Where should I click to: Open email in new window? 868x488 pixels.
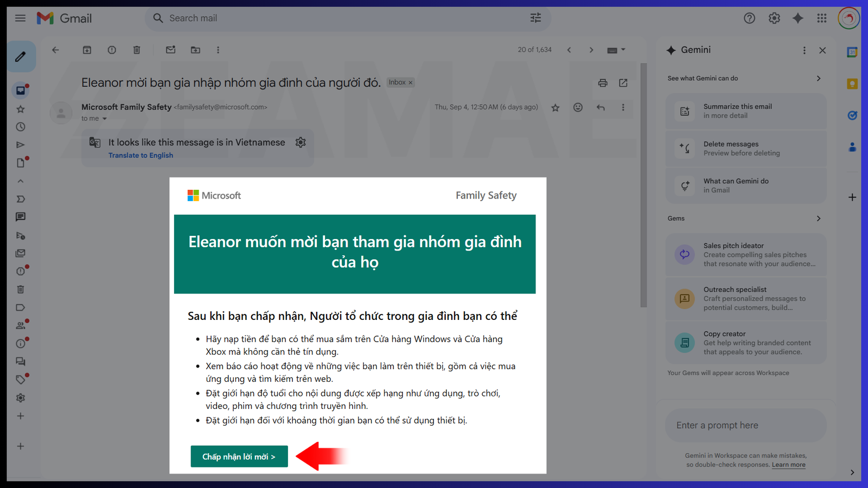[x=623, y=83]
